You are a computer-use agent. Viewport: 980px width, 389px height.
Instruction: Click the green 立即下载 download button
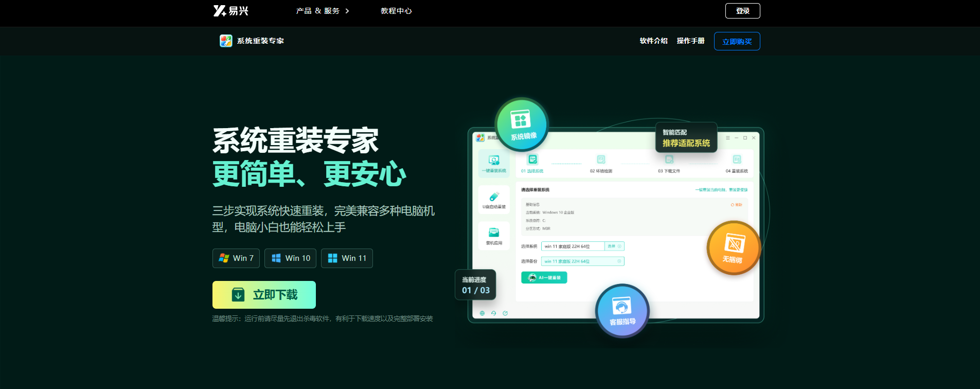pos(264,295)
